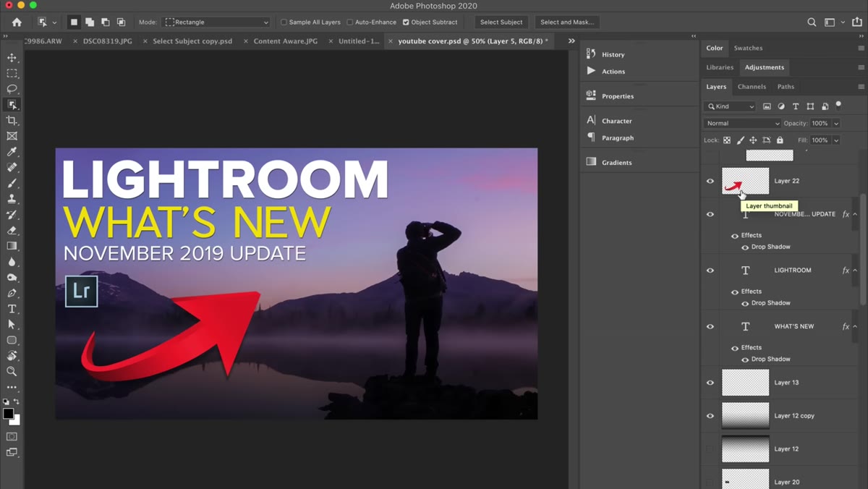Image resolution: width=868 pixels, height=489 pixels.
Task: Select the Gradient tool
Action: pyautogui.click(x=12, y=246)
